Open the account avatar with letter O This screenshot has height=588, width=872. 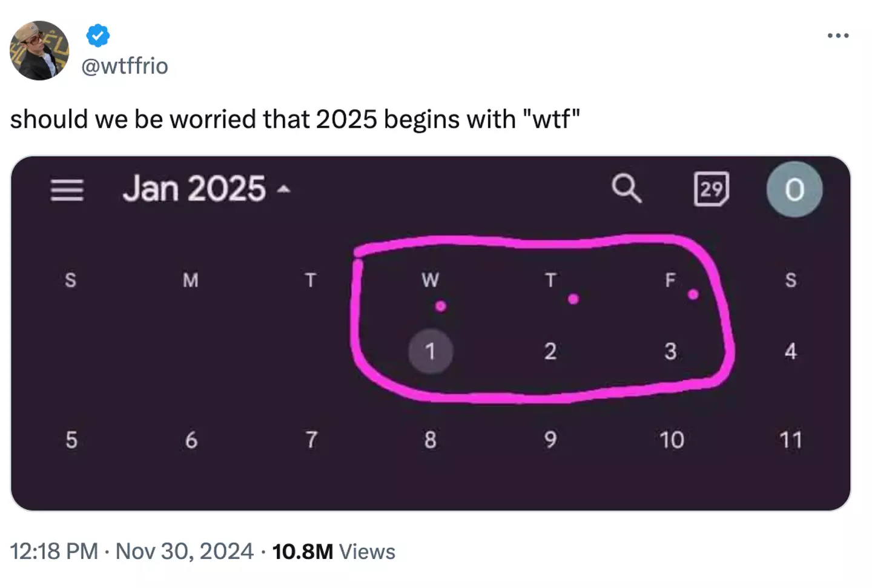(794, 190)
